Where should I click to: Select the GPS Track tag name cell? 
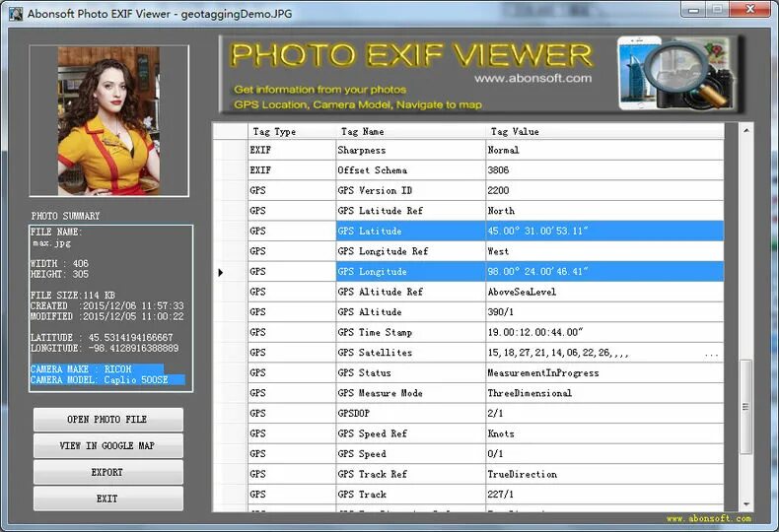pos(411,495)
